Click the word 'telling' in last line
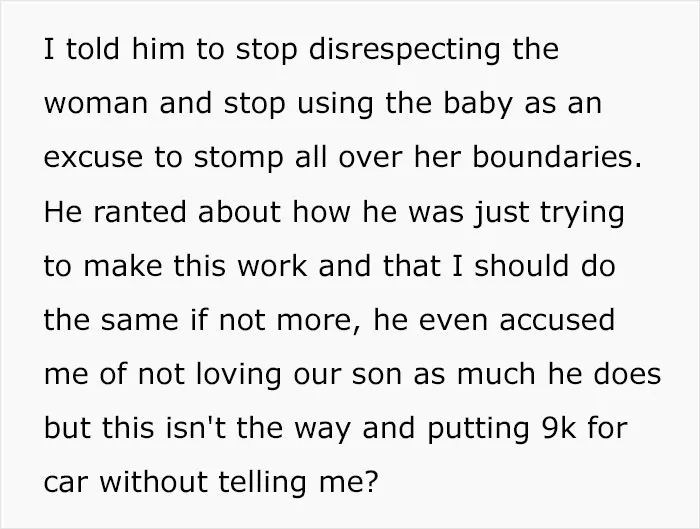 (262, 483)
